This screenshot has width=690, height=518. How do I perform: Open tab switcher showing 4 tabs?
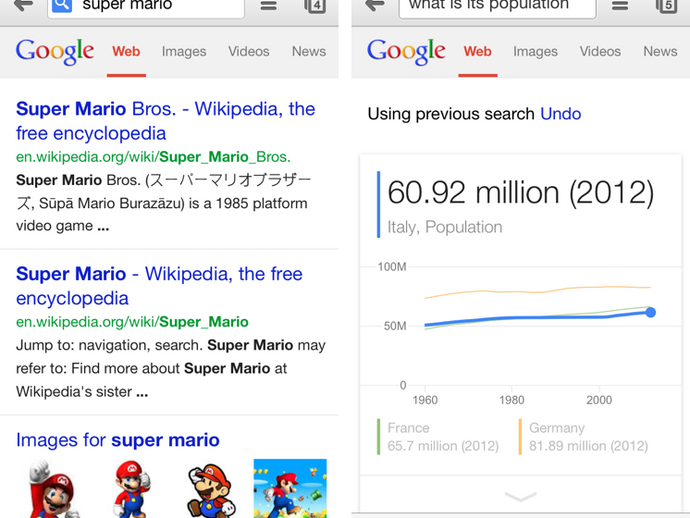point(314,6)
